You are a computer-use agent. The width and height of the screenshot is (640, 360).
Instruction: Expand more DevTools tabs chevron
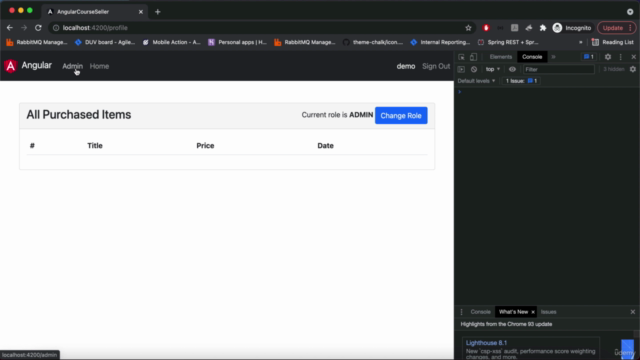tap(553, 57)
